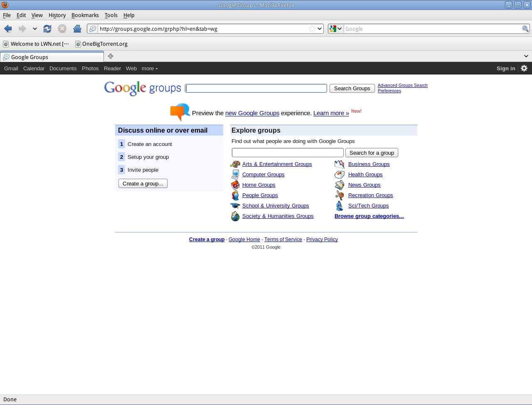532x405 pixels.
Task: Click the Business Groups chart icon
Action: pyautogui.click(x=340, y=164)
